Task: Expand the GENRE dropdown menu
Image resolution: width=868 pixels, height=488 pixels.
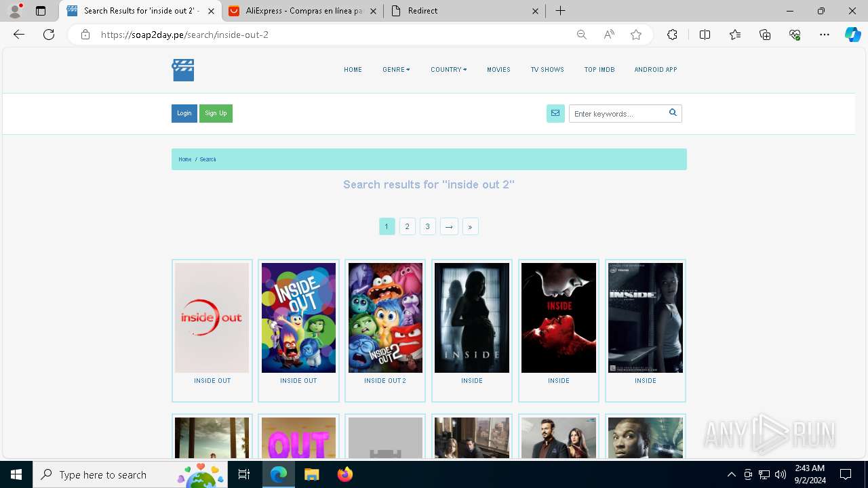Action: pyautogui.click(x=396, y=70)
